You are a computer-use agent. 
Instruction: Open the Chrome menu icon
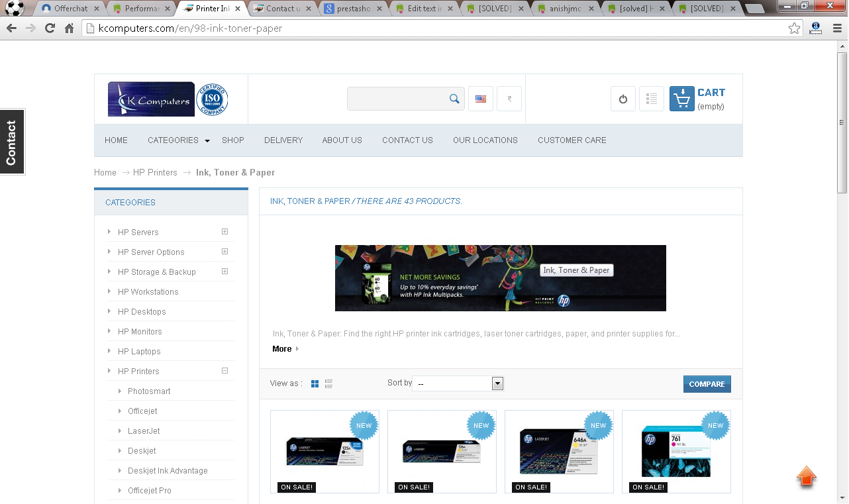(836, 28)
